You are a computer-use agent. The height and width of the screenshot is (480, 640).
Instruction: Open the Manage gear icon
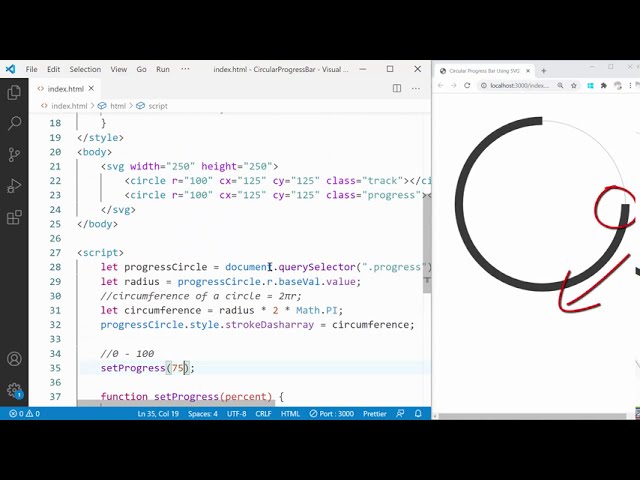pos(14,390)
